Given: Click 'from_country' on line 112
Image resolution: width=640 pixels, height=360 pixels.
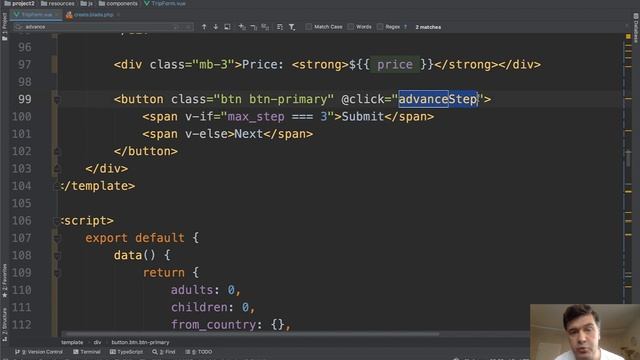Looking at the screenshot, I should point(213,325).
